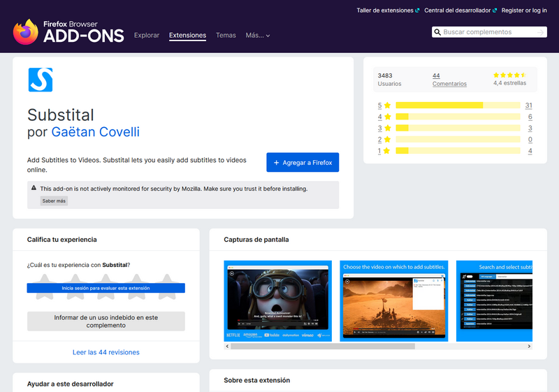The width and height of the screenshot is (559, 392).
Task: Click the 5-star rating bar
Action: click(458, 105)
